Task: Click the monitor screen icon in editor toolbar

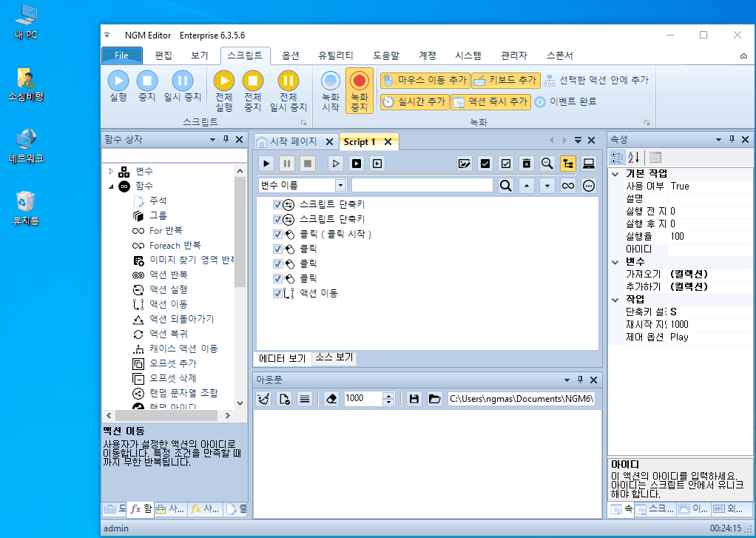Action: (589, 164)
